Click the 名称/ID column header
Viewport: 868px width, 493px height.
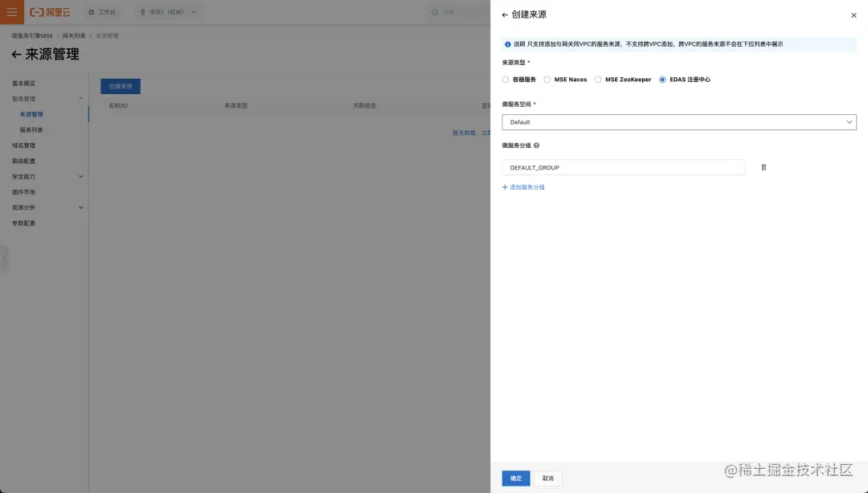[x=118, y=106]
